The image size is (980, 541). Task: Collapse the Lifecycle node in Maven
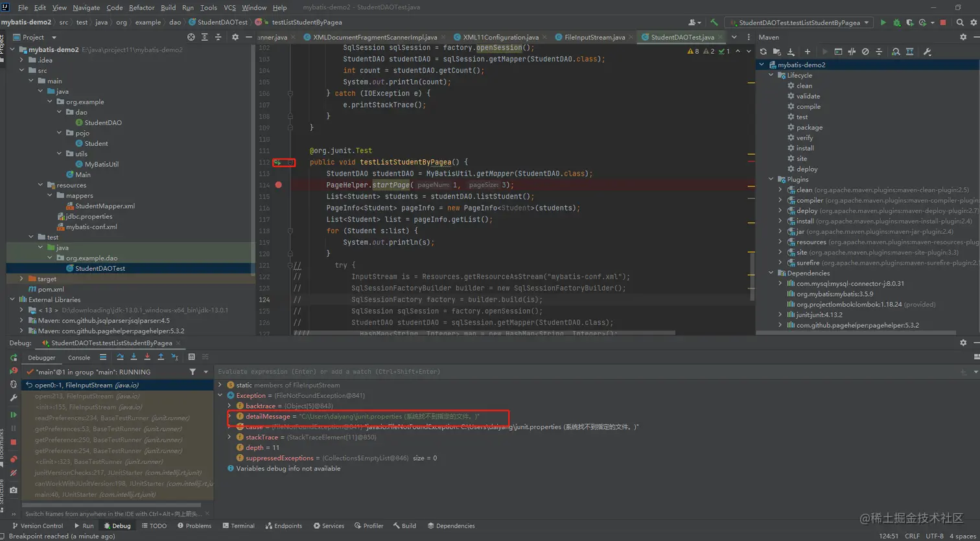click(771, 75)
